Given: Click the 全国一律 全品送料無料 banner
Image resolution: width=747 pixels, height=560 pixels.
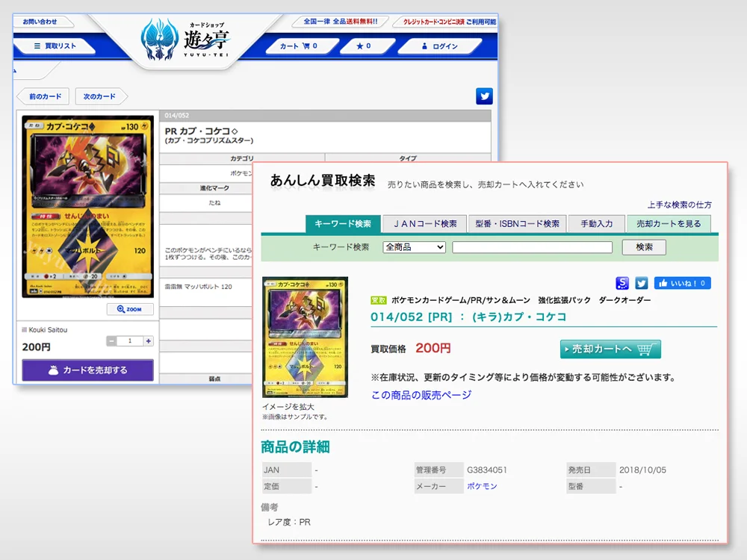Looking at the screenshot, I should 340,22.
